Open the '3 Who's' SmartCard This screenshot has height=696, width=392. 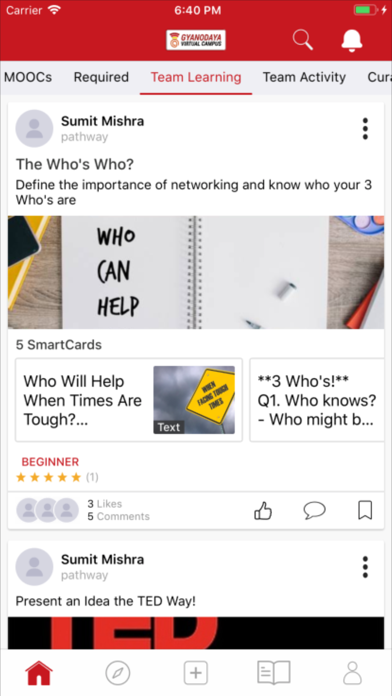317,400
